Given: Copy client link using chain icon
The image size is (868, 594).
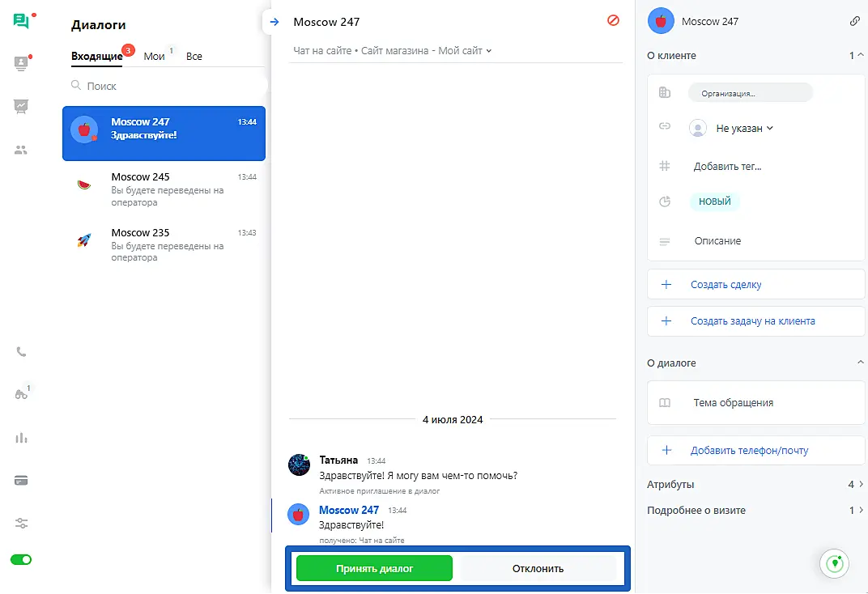Looking at the screenshot, I should 855,21.
